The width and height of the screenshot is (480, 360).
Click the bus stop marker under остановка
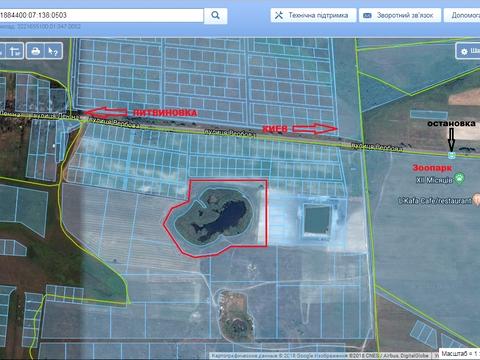pyautogui.click(x=452, y=155)
